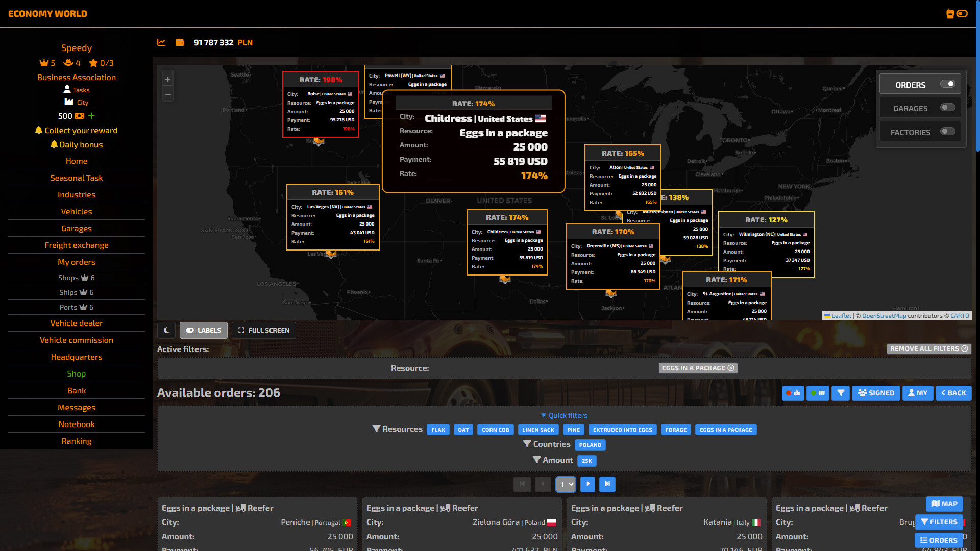This screenshot has height=551, width=980.
Task: Click the funnel filter icon button
Action: [x=841, y=393]
